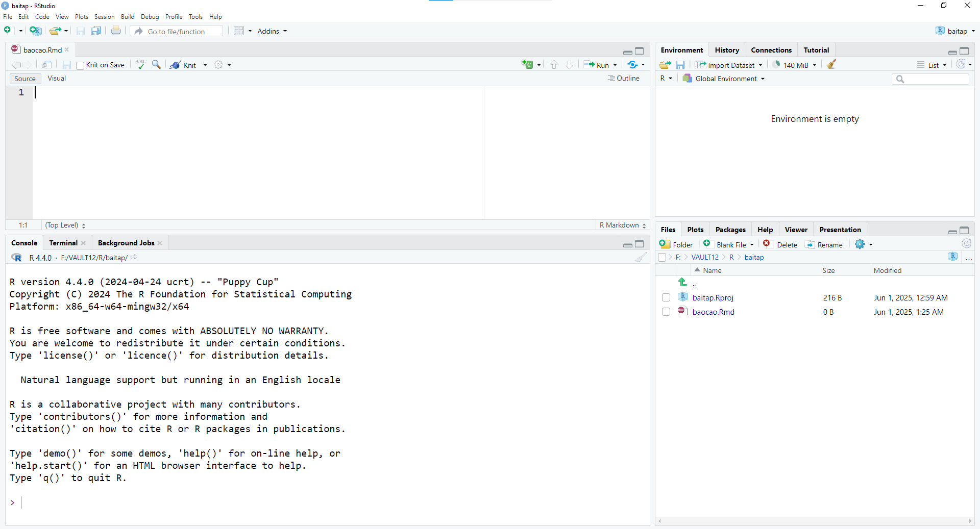Switch editor to Visual mode
The image size is (980, 529).
click(x=57, y=78)
